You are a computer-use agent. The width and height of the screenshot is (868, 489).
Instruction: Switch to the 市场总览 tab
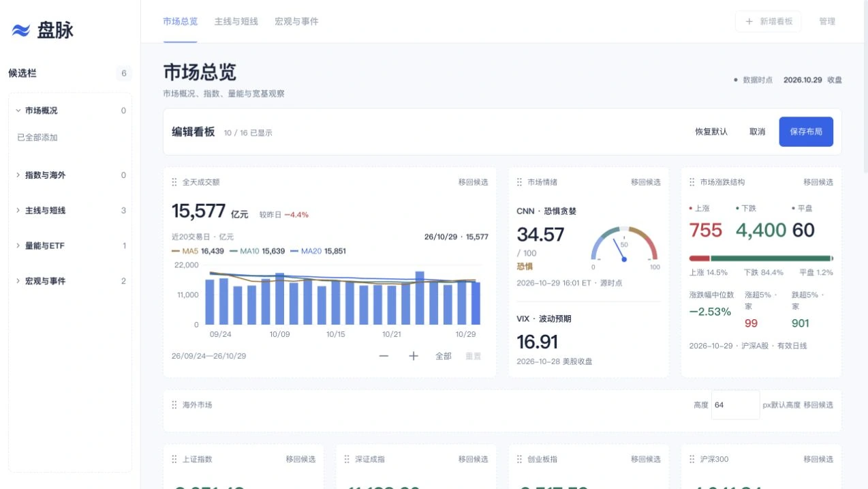tap(181, 21)
